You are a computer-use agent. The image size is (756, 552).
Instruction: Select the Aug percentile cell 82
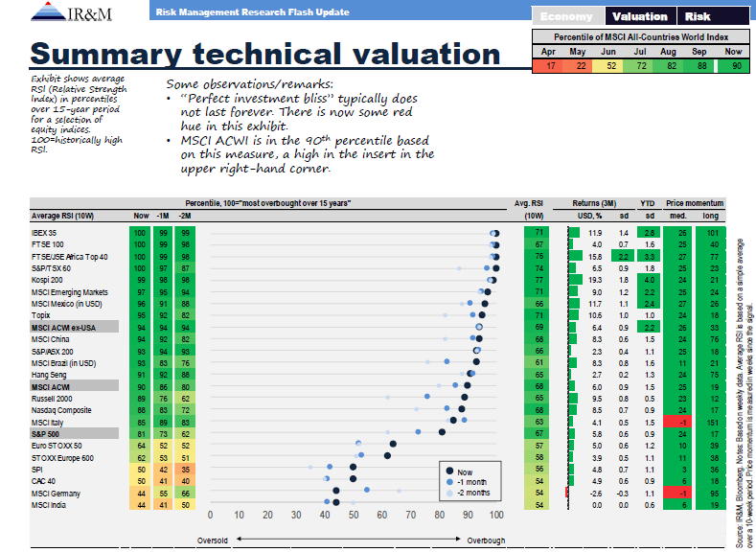668,65
